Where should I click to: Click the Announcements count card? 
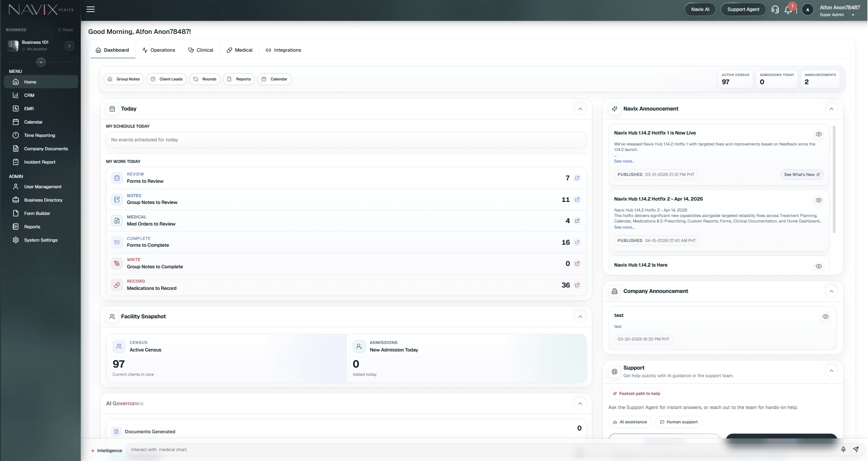point(820,79)
